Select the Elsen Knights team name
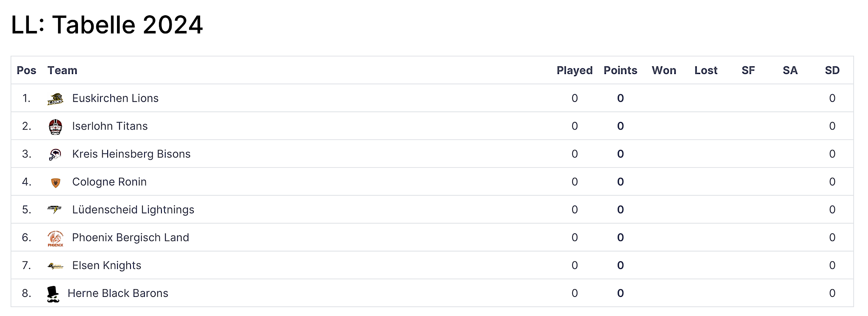 [x=107, y=265]
